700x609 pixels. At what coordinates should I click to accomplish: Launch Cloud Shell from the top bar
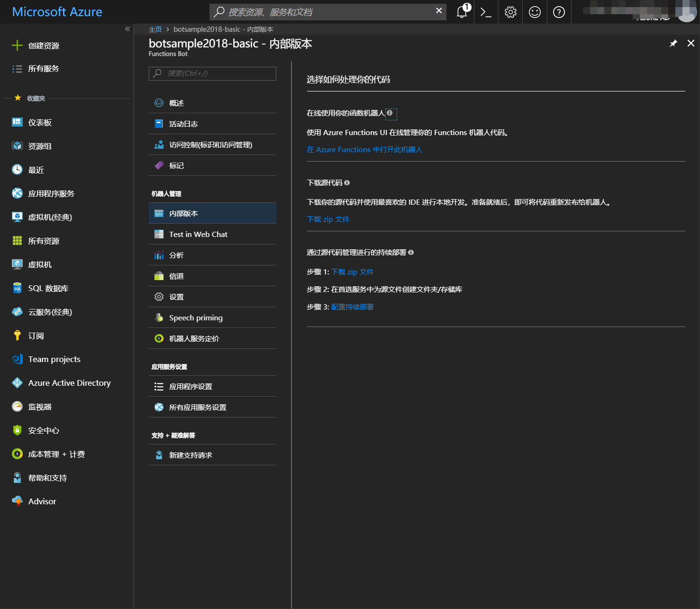[486, 12]
